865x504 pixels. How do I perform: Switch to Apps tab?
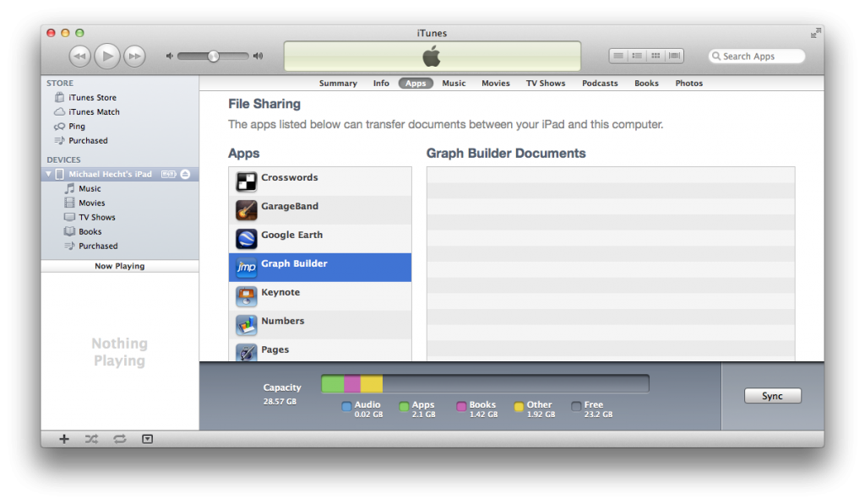click(x=416, y=84)
